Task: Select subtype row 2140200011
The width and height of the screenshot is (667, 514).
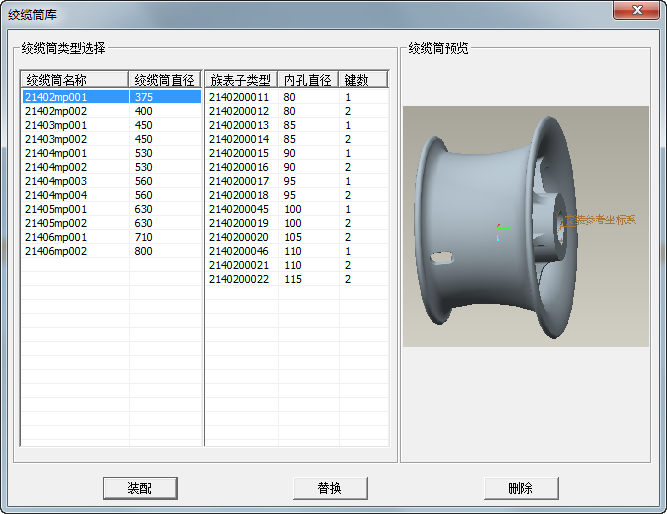Action: [x=239, y=97]
